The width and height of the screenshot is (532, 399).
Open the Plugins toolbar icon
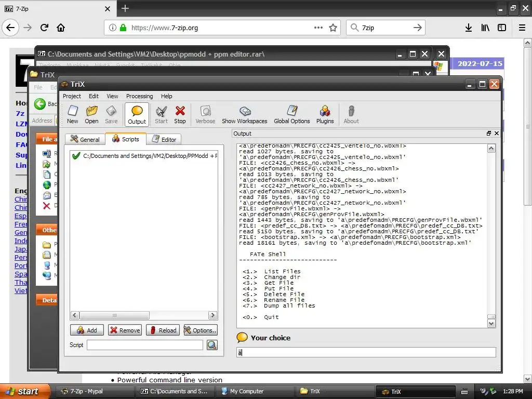325,115
